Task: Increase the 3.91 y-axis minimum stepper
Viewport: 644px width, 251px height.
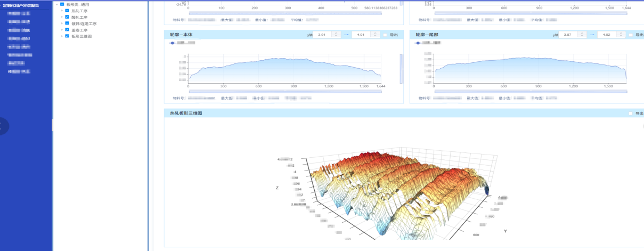Action: click(336, 33)
